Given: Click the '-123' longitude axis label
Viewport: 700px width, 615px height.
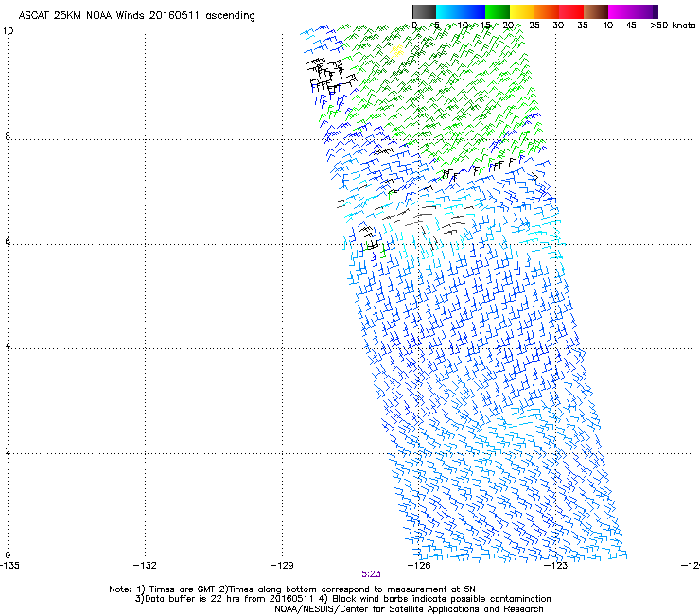Looking at the screenshot, I should click(x=556, y=566).
